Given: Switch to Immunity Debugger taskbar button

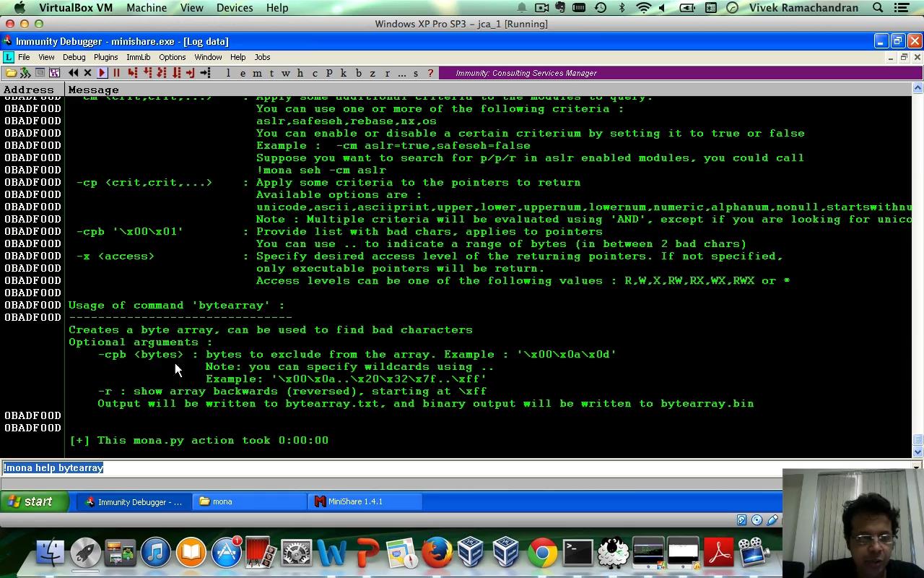Looking at the screenshot, I should click(x=134, y=501).
